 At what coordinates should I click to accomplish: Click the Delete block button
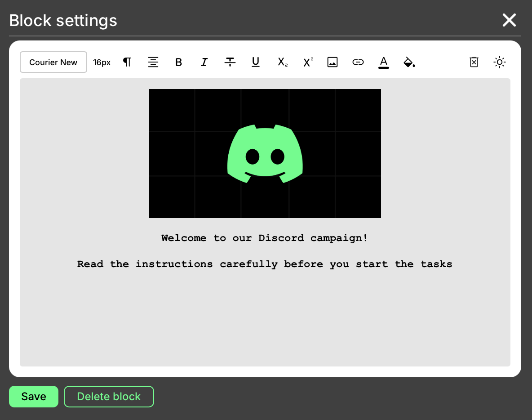(109, 396)
